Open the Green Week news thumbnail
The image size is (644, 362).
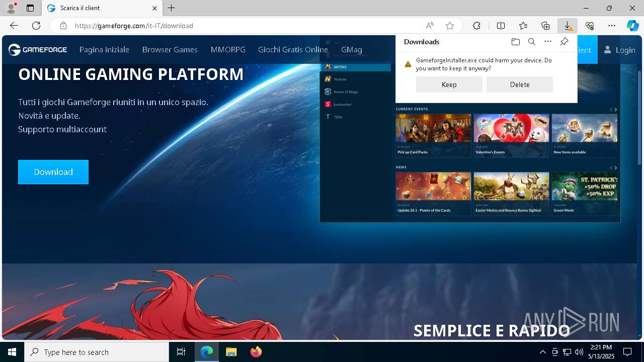coord(586,194)
